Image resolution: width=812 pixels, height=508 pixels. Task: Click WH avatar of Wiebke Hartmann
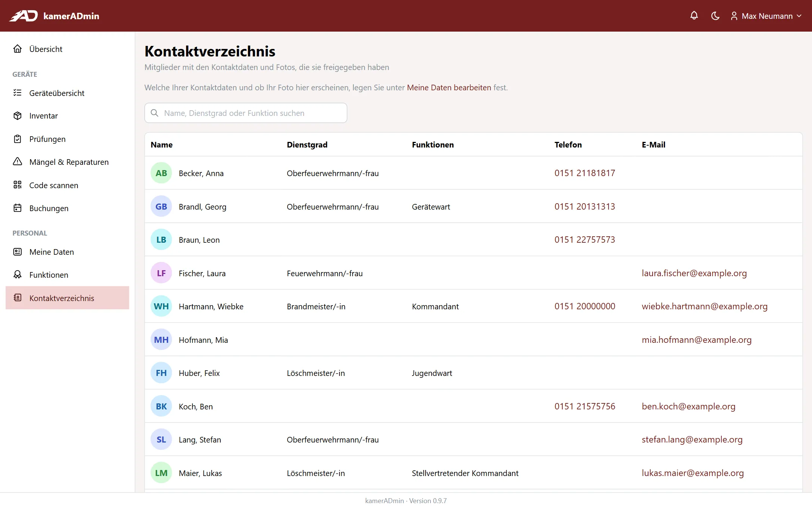[161, 306]
